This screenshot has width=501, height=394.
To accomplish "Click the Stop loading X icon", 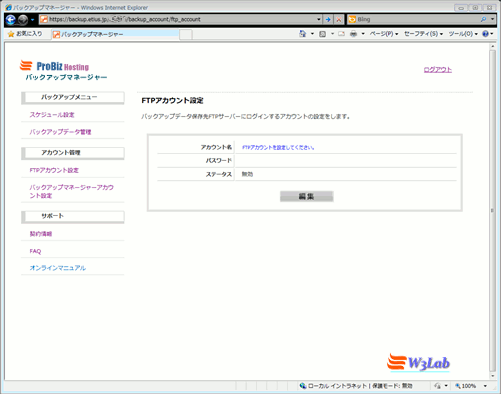I will (x=339, y=20).
